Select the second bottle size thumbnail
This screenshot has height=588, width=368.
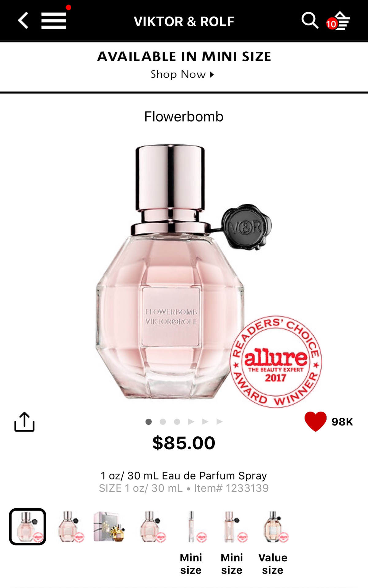tap(71, 527)
